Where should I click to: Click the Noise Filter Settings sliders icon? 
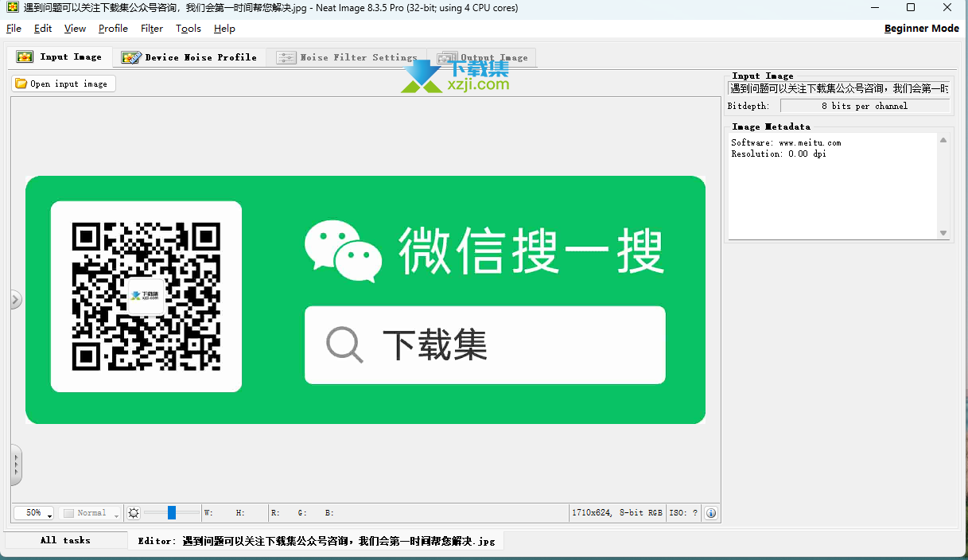tap(286, 57)
